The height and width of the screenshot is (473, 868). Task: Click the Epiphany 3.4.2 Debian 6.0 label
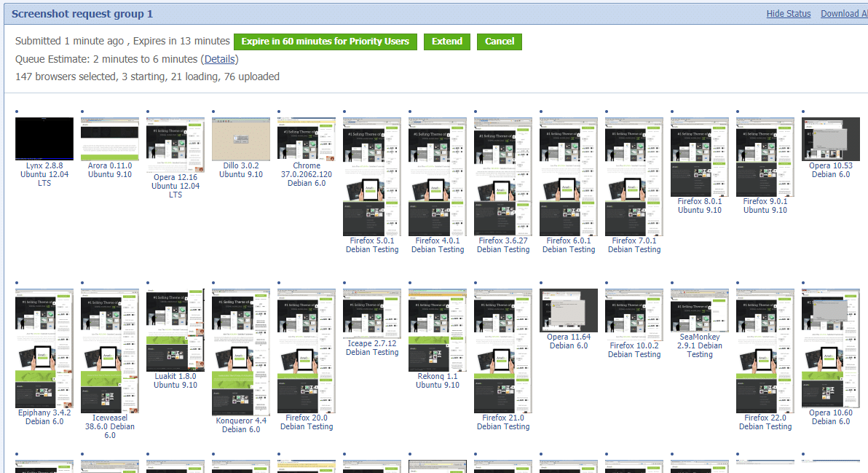(x=44, y=417)
